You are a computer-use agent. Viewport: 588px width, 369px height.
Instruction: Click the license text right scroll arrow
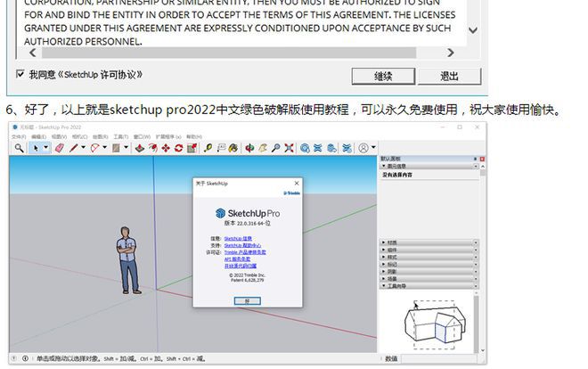click(x=451, y=53)
